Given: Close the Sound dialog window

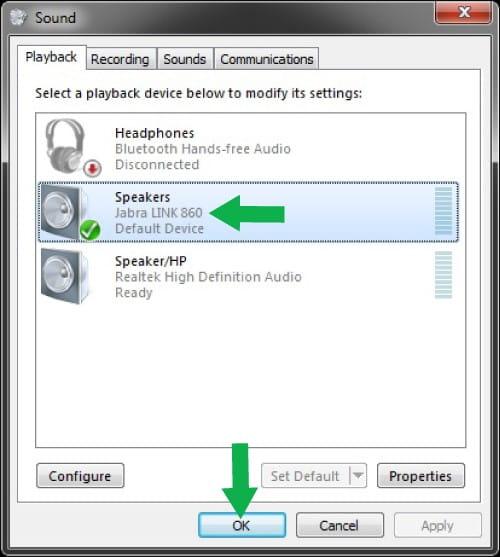Looking at the screenshot, I should [x=463, y=12].
